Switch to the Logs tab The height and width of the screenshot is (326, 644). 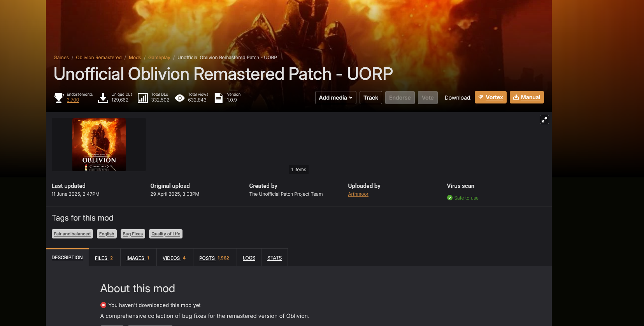coord(249,258)
